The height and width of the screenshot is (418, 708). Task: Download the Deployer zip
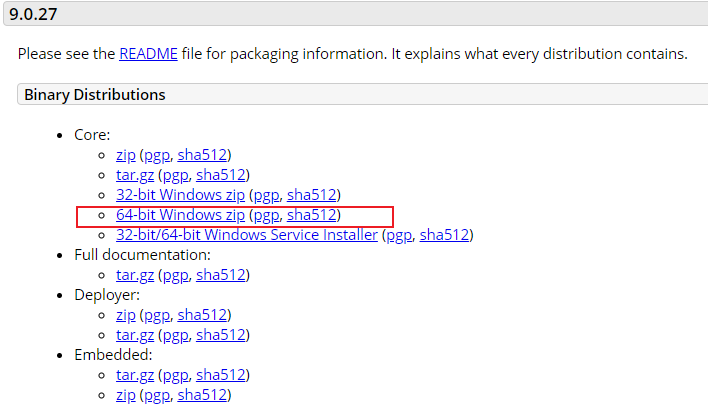coord(126,315)
